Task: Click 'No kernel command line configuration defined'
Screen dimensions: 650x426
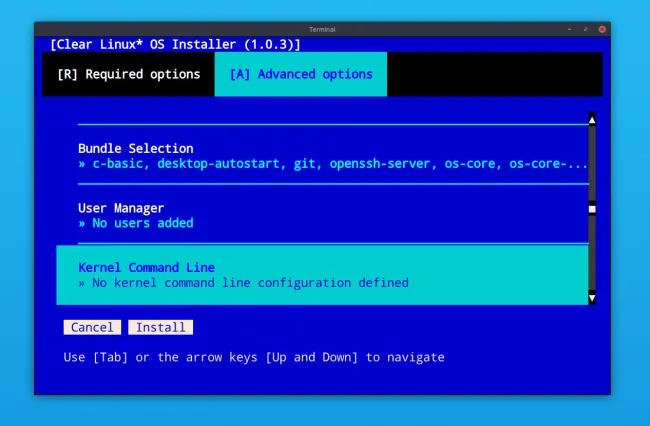Action: pyautogui.click(x=250, y=283)
